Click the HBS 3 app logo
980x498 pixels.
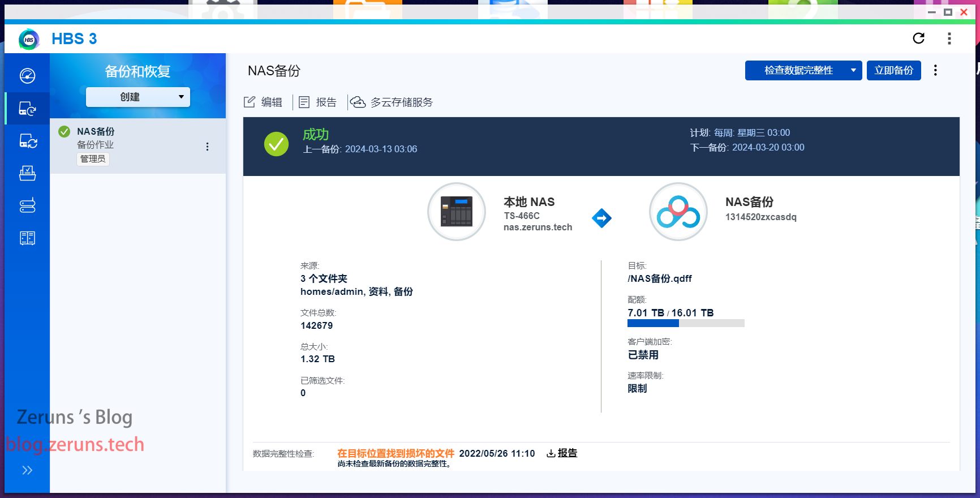pyautogui.click(x=29, y=40)
